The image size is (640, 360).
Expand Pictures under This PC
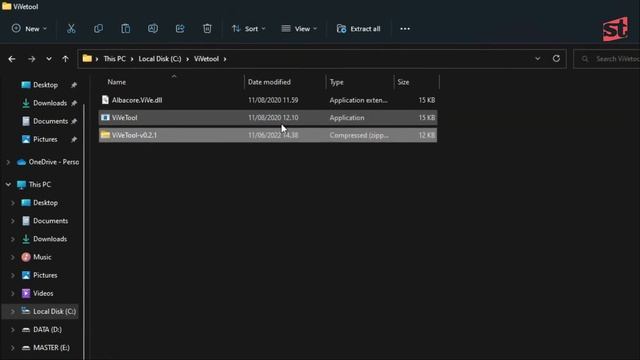coord(13,275)
